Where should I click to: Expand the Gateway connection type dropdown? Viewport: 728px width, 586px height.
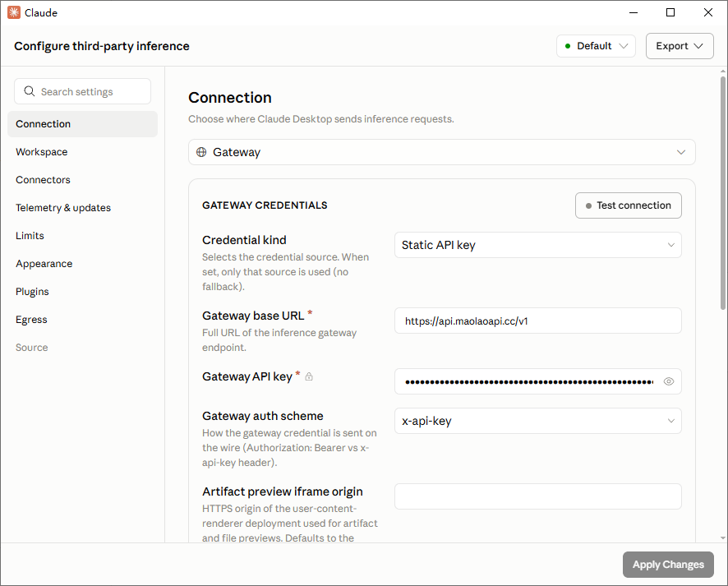coord(441,152)
